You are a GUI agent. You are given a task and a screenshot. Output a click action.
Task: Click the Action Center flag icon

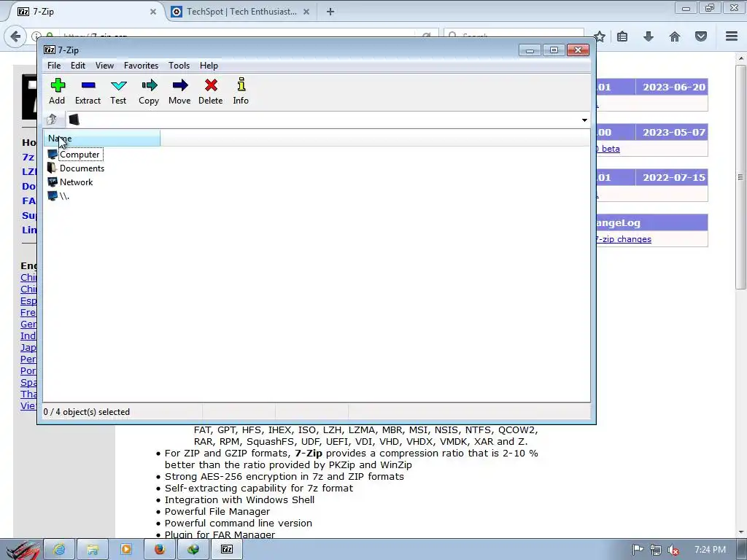click(x=638, y=550)
